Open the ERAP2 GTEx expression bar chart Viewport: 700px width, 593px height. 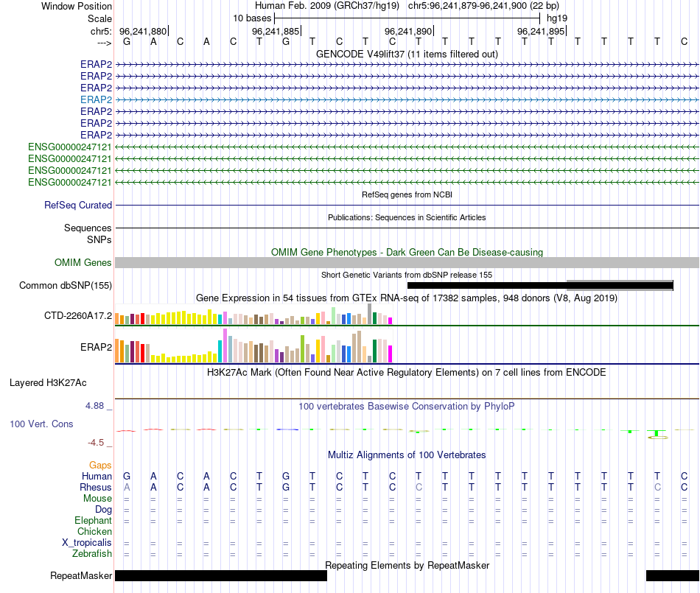(x=253, y=345)
